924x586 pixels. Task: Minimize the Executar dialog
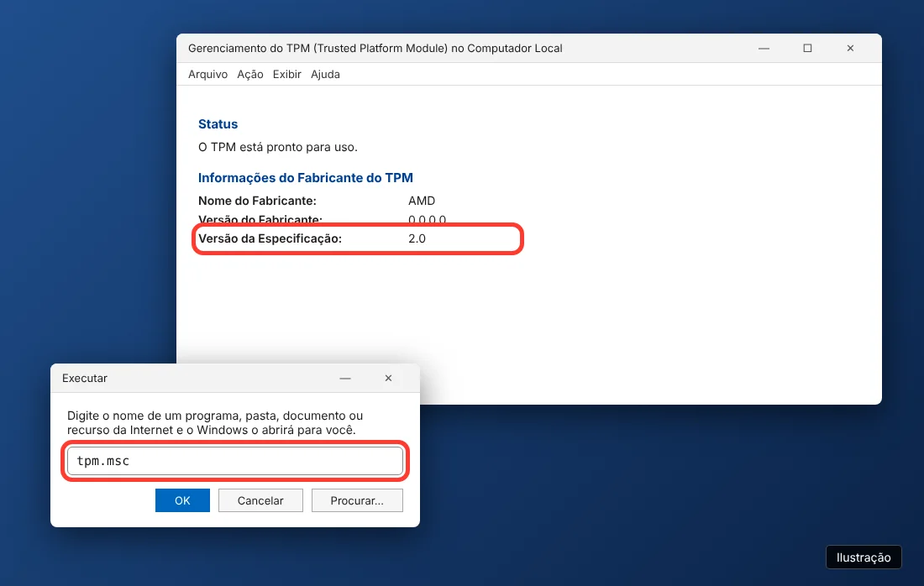tap(345, 378)
